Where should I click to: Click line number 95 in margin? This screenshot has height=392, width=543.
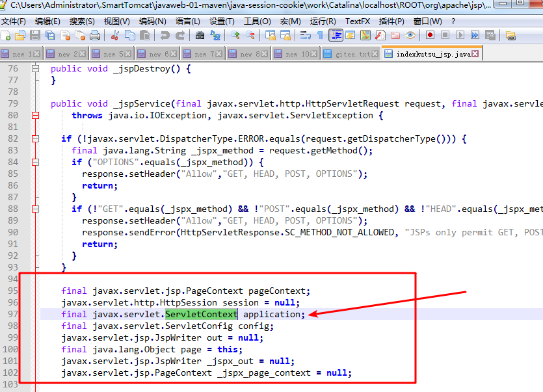coord(13,291)
